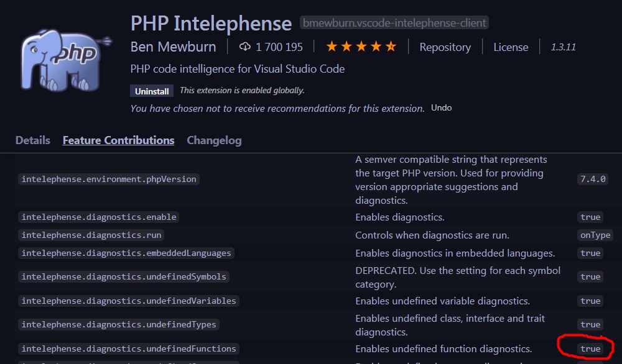622x364 pixels.
Task: Click the extension description text
Action: pyautogui.click(x=237, y=69)
